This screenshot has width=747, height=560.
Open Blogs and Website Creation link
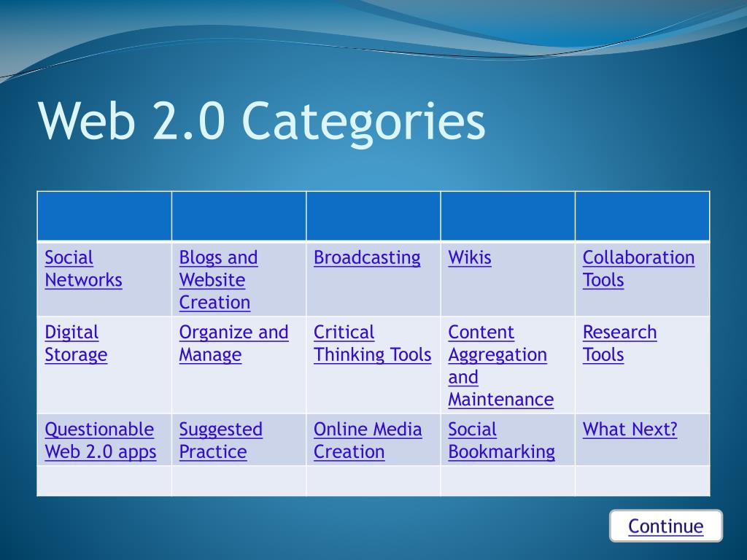[x=218, y=280]
